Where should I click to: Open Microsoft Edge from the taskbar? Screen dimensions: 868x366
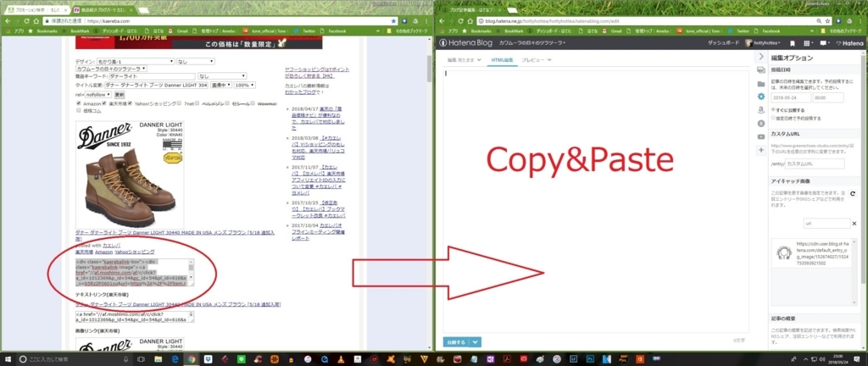(175, 359)
